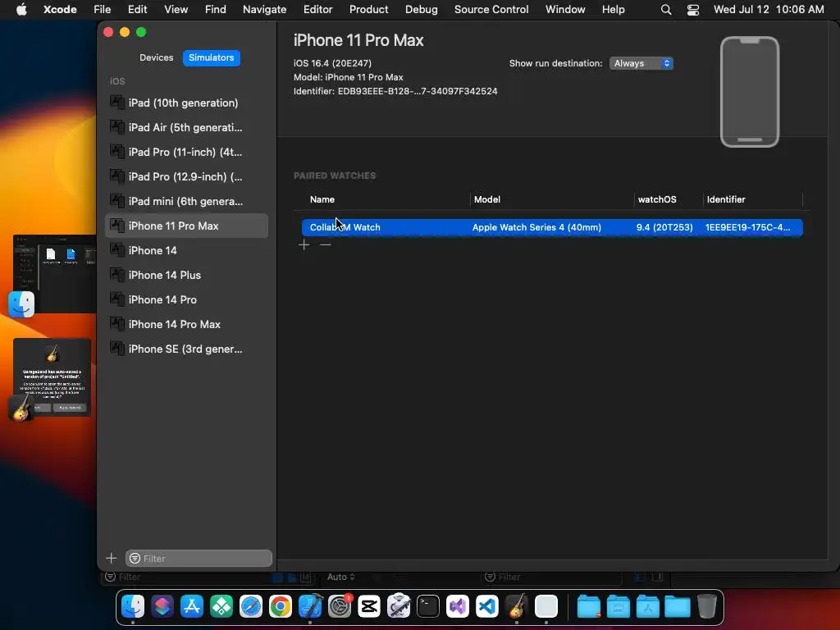Image resolution: width=840 pixels, height=630 pixels.
Task: Open the Apple menu
Action: (21, 10)
